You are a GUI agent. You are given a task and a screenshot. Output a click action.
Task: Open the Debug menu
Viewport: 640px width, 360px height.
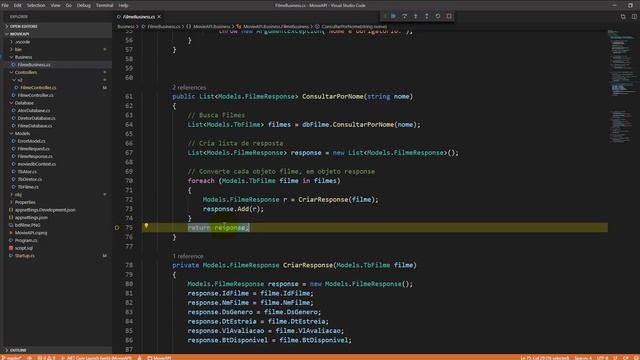(x=84, y=5)
